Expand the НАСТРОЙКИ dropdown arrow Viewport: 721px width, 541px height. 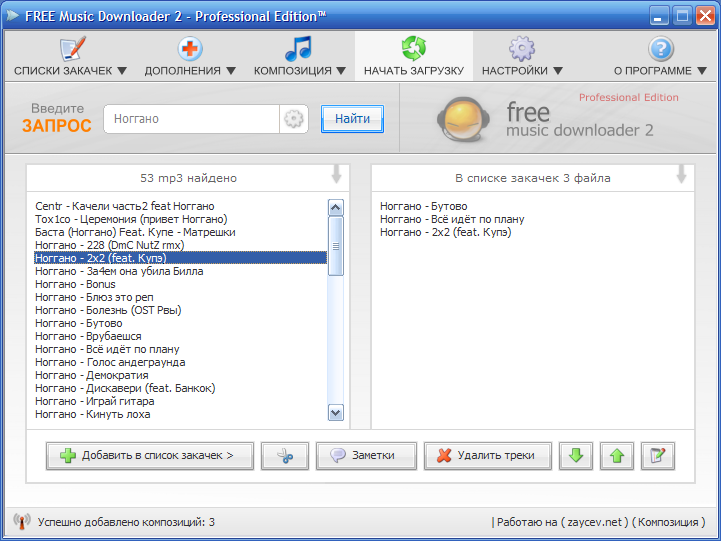pos(558,71)
